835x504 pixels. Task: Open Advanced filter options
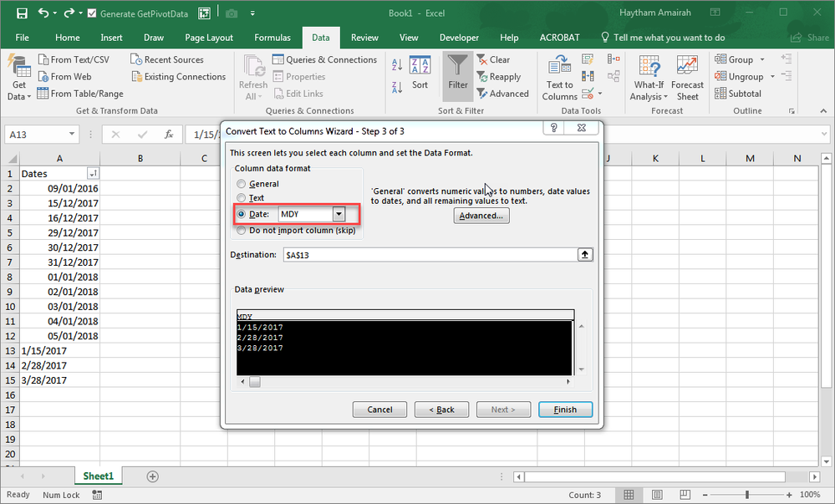(503, 94)
